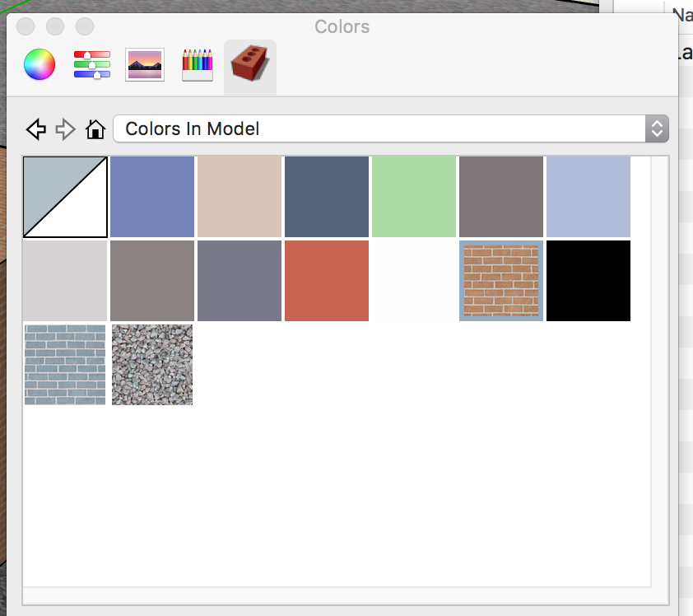Close the Colors window
Screen dimensions: 693x616
pos(26,26)
